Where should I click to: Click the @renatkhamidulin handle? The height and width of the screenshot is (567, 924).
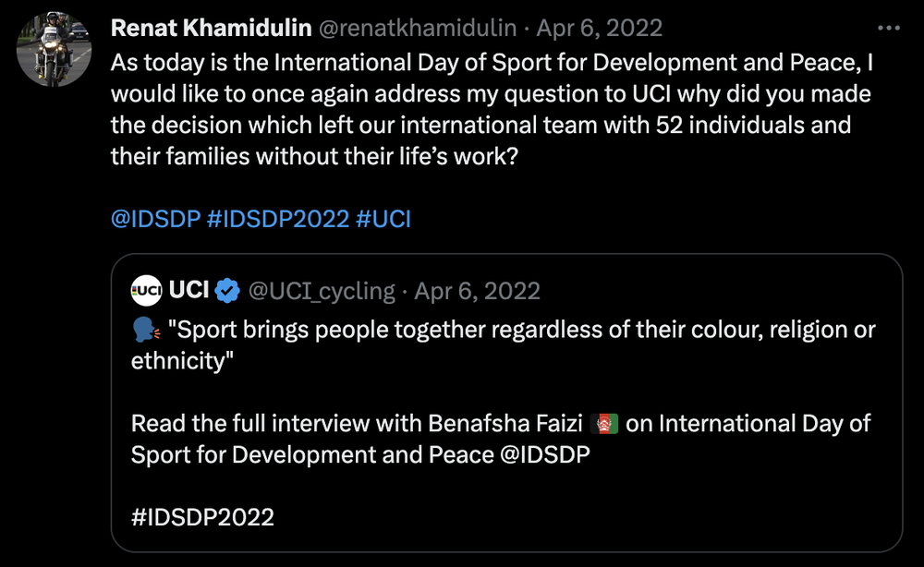(418, 28)
